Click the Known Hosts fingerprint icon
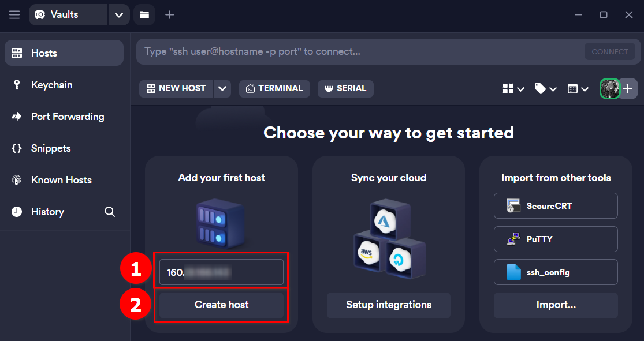Viewport: 644px width, 341px height. coord(17,180)
